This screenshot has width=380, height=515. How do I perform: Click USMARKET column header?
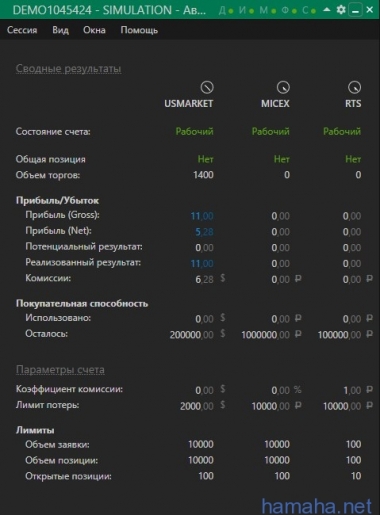point(189,104)
